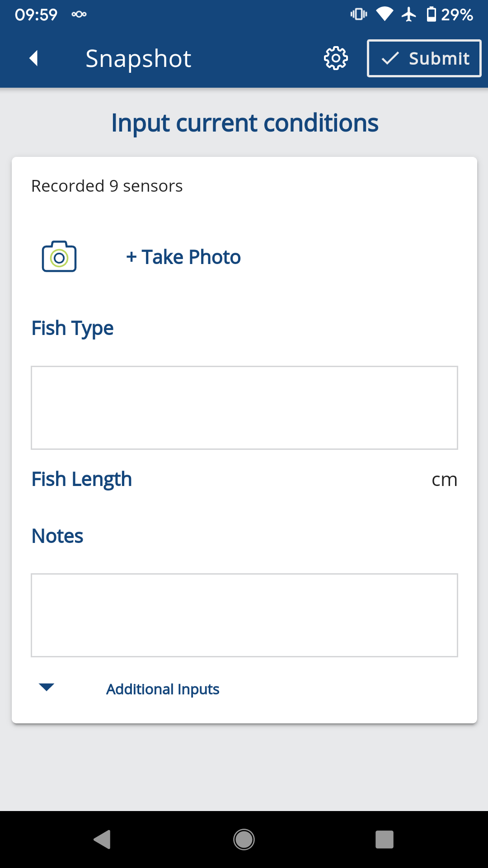Tap Android back navigation button
Viewport: 488px width, 868px height.
click(x=102, y=840)
